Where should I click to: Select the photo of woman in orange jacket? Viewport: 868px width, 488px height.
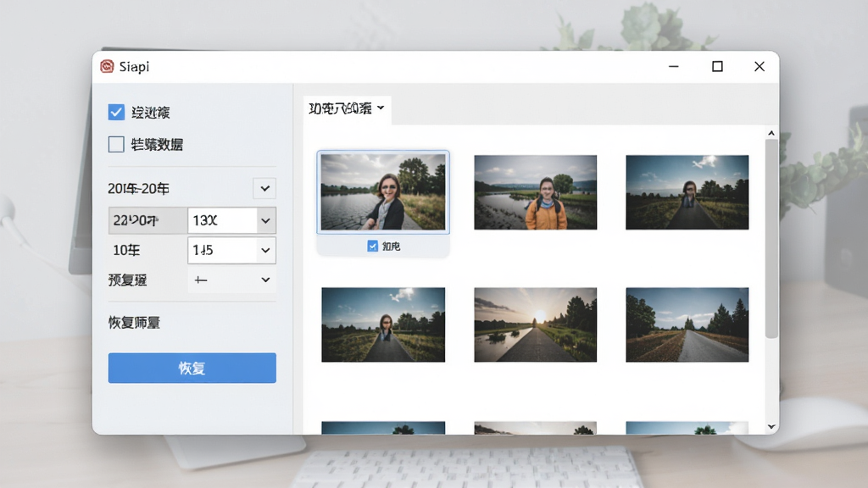[x=536, y=192]
